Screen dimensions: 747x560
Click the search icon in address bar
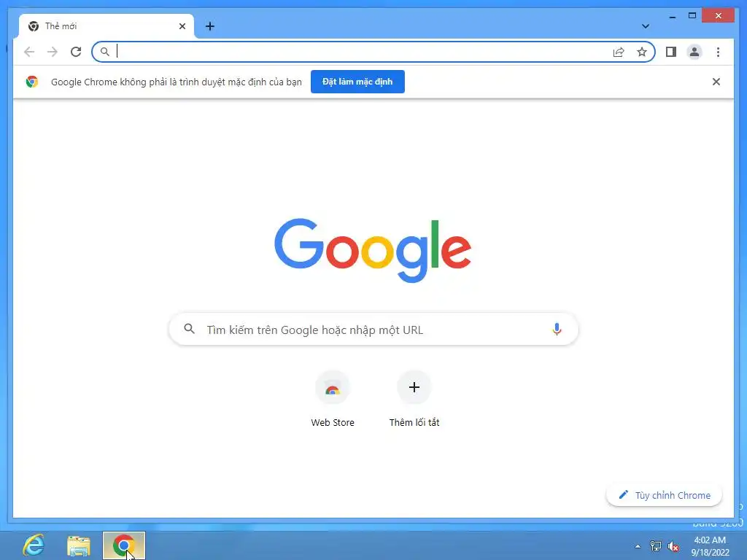[105, 52]
